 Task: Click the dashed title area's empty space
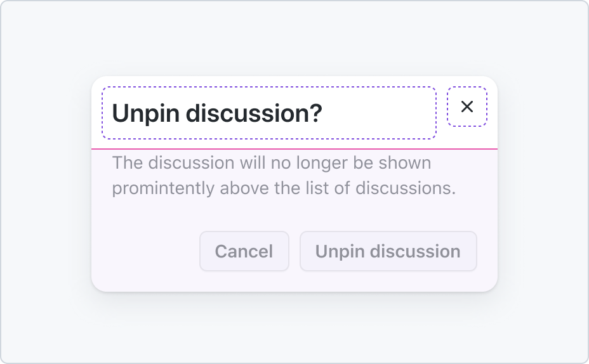point(380,113)
